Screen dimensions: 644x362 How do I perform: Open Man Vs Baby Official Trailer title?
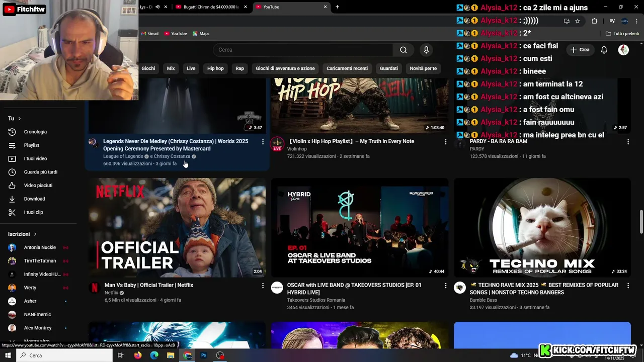click(149, 285)
